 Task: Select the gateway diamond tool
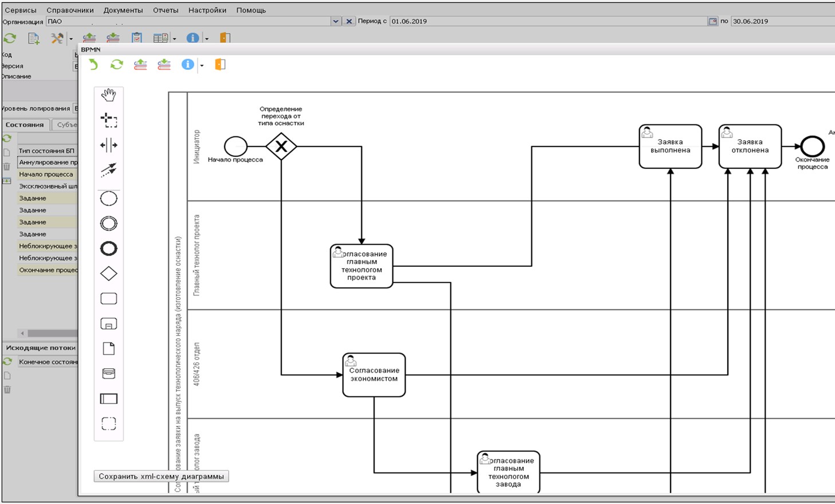(108, 273)
